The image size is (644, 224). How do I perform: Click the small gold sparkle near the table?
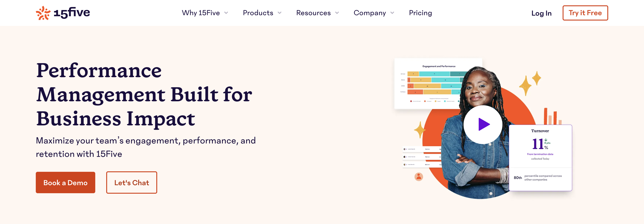click(419, 129)
